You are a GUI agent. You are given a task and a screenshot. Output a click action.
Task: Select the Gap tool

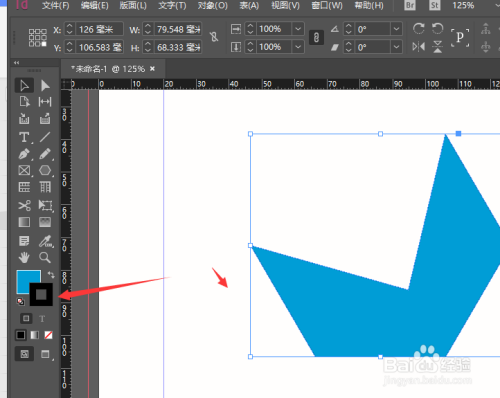pos(45,102)
